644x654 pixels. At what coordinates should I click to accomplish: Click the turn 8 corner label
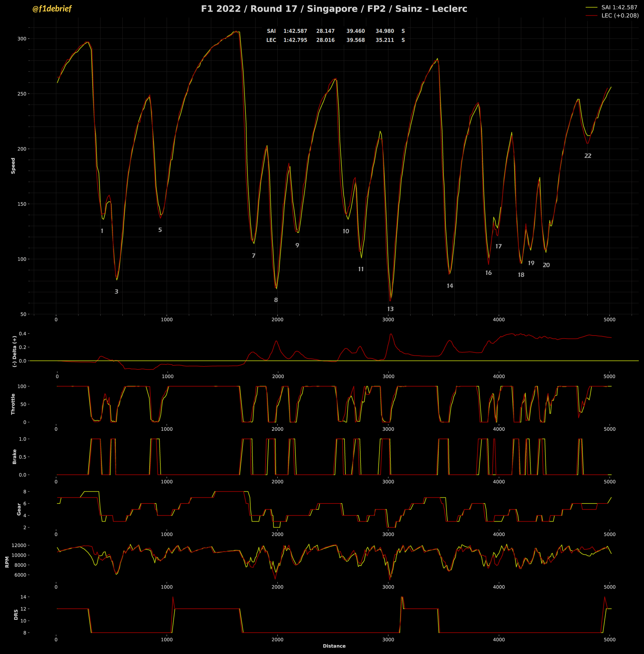(x=276, y=300)
